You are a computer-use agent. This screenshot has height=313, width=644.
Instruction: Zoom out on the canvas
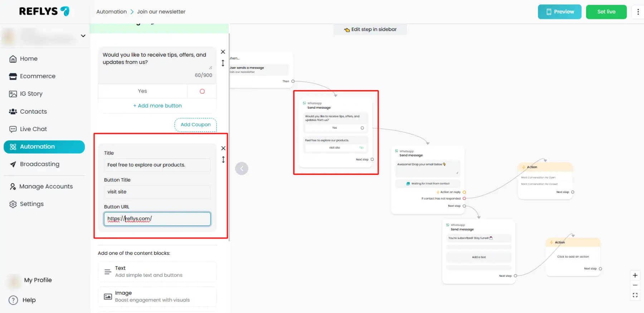click(635, 285)
